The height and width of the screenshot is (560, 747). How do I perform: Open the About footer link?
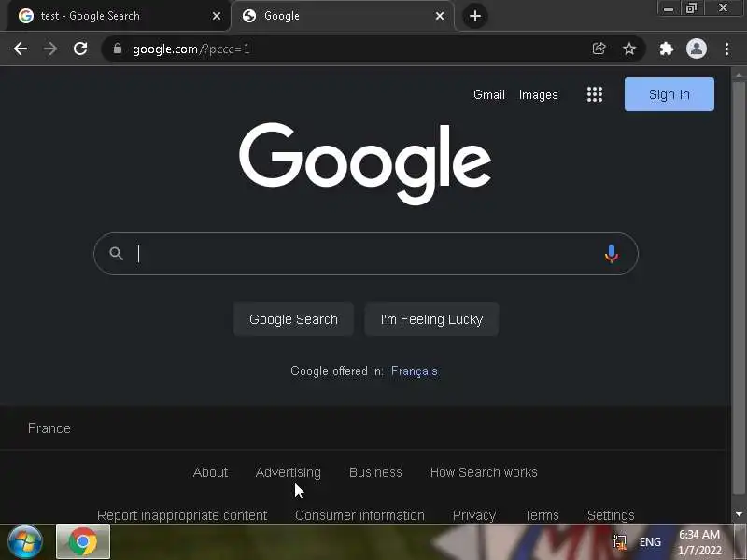(210, 472)
